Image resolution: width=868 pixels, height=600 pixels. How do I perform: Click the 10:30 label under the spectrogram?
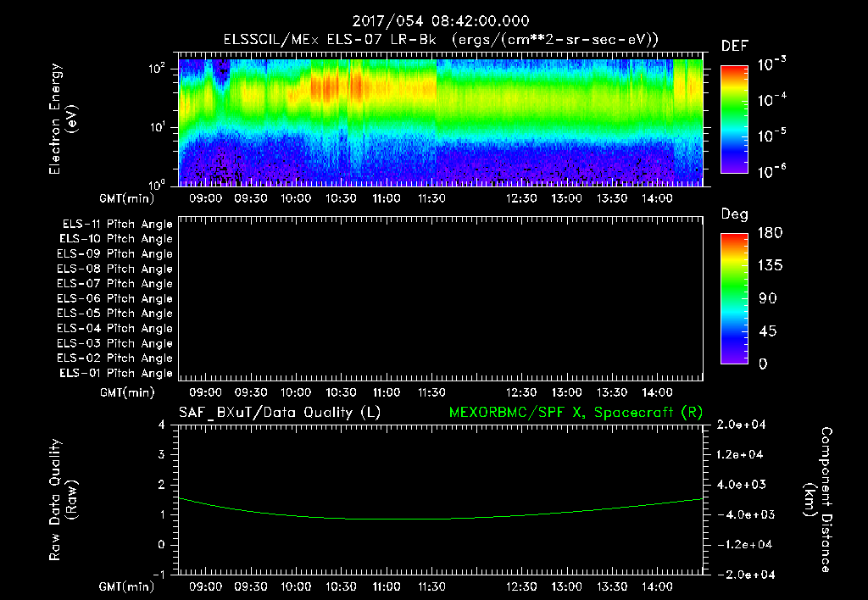(x=341, y=198)
